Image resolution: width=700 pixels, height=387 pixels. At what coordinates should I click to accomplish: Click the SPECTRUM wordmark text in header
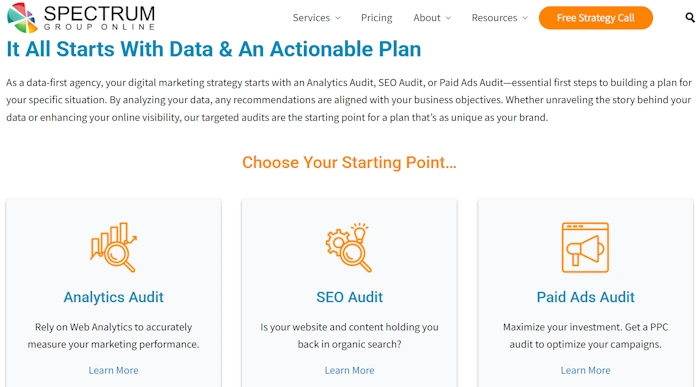(99, 13)
